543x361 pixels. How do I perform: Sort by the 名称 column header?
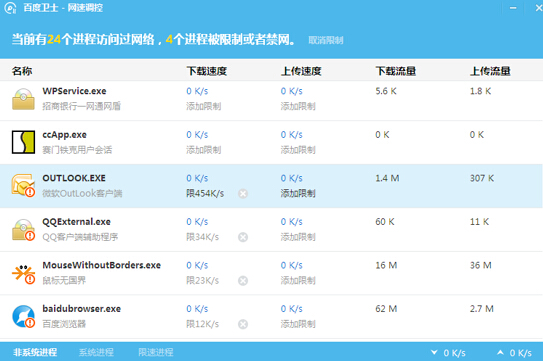pyautogui.click(x=22, y=71)
